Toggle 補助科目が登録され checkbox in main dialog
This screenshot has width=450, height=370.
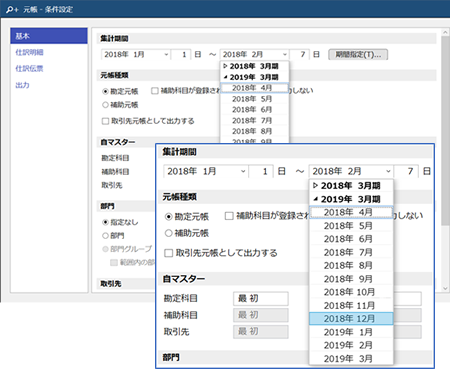[154, 91]
